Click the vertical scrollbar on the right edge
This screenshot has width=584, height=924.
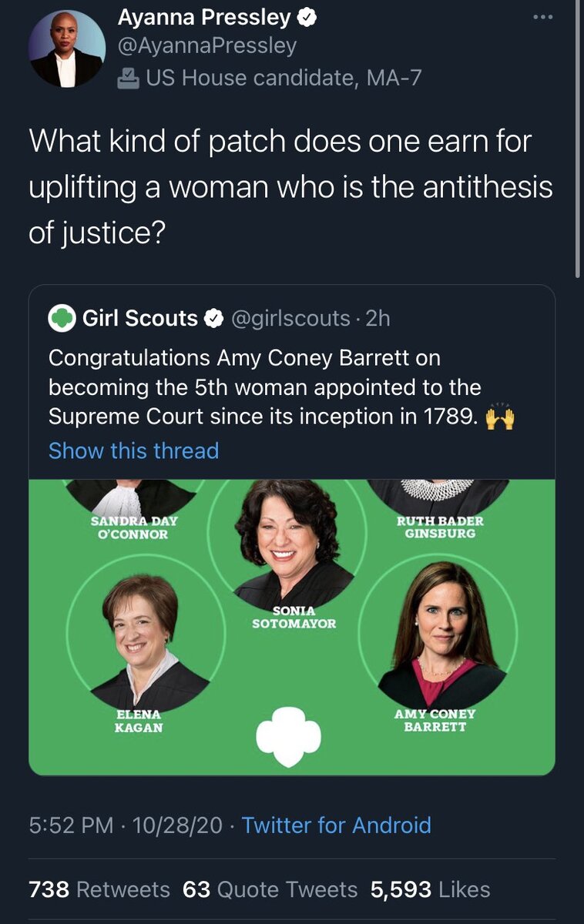579,139
